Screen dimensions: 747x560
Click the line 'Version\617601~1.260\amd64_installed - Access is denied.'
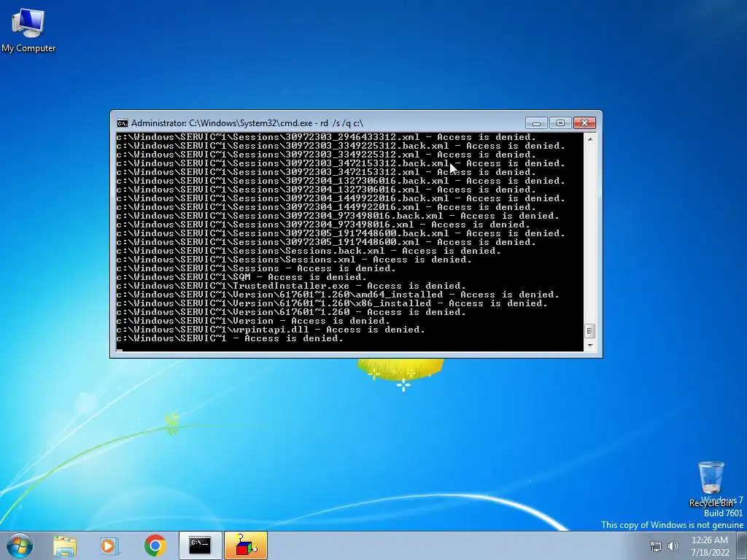(x=338, y=295)
